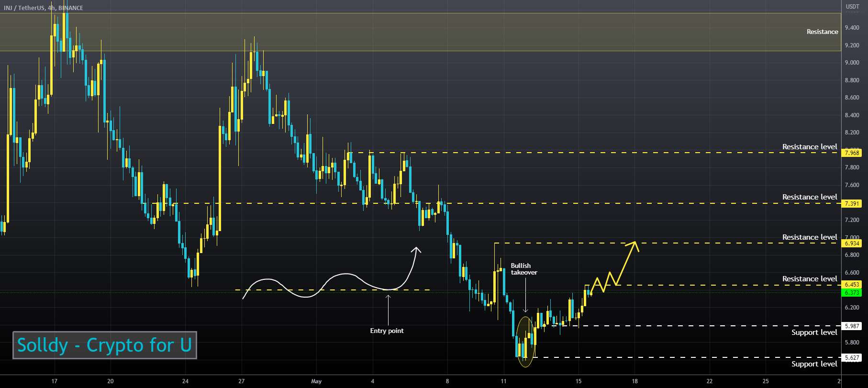The width and height of the screenshot is (868, 388).
Task: Click the USDT currency label
Action: [x=852, y=7]
